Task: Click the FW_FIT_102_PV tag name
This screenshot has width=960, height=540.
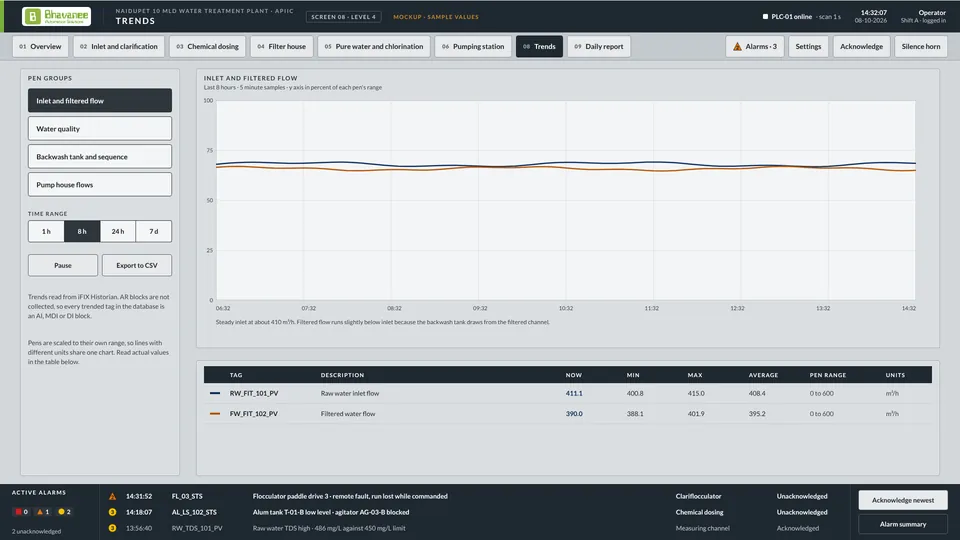Action: (x=254, y=413)
